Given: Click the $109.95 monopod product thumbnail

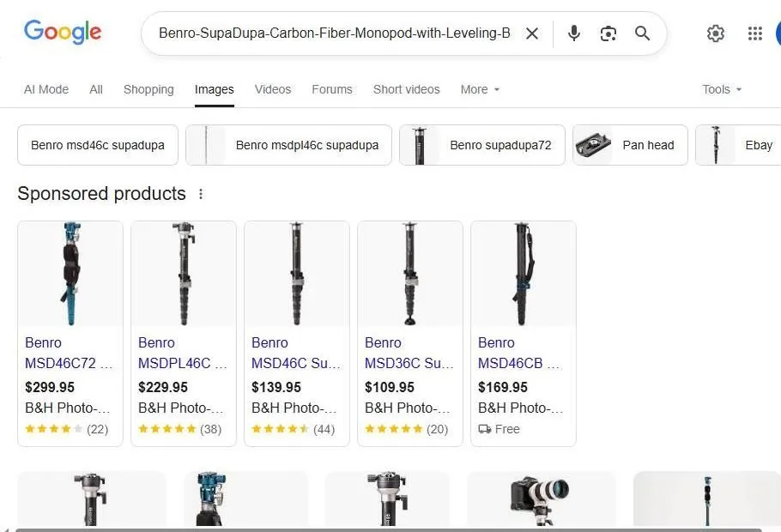Looking at the screenshot, I should [x=409, y=273].
